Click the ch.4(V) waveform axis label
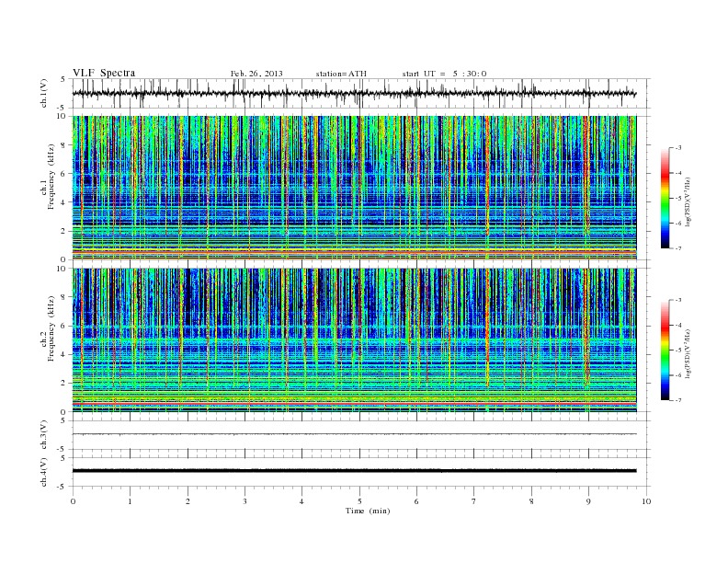 pos(43,472)
